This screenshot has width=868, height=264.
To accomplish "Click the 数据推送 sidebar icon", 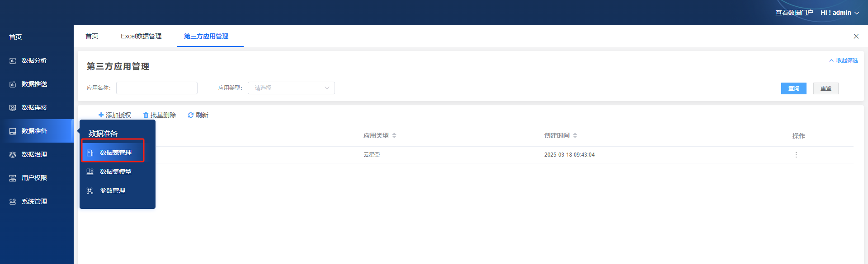I will click(13, 84).
